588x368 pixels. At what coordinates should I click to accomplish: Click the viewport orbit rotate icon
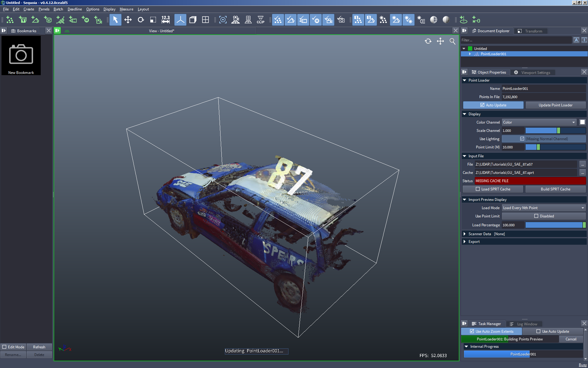pos(428,41)
